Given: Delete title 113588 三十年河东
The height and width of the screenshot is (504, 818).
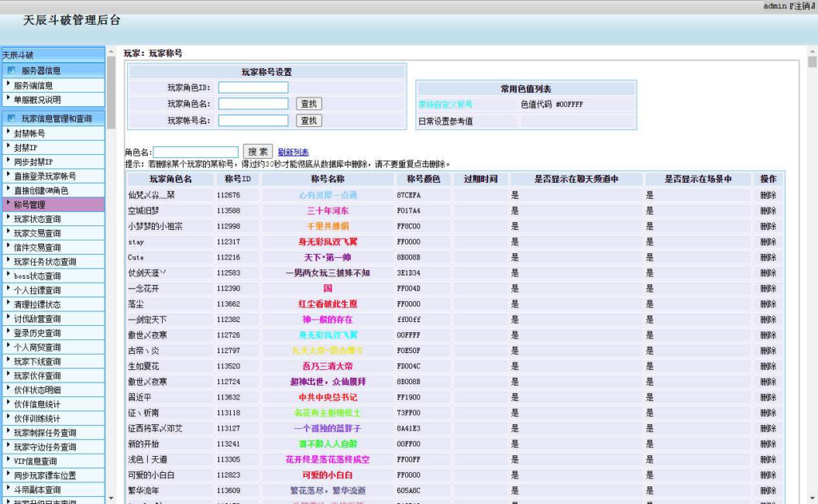Looking at the screenshot, I should pyautogui.click(x=768, y=211).
